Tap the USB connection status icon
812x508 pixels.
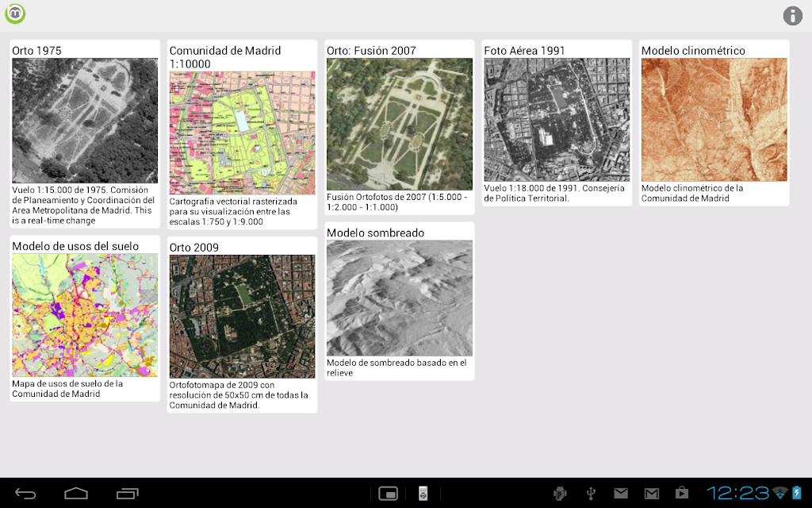[x=591, y=494]
